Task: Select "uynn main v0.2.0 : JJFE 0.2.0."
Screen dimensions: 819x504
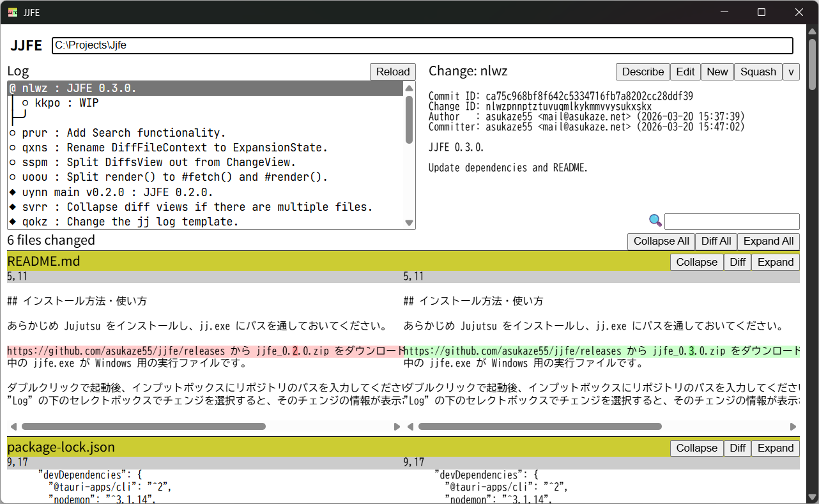Action: [x=206, y=192]
